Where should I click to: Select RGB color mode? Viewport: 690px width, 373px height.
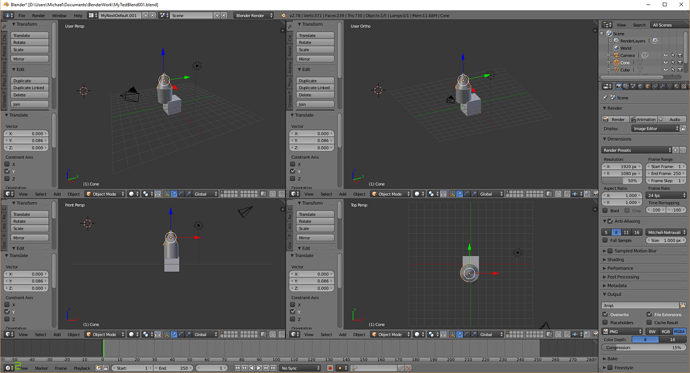(x=665, y=331)
